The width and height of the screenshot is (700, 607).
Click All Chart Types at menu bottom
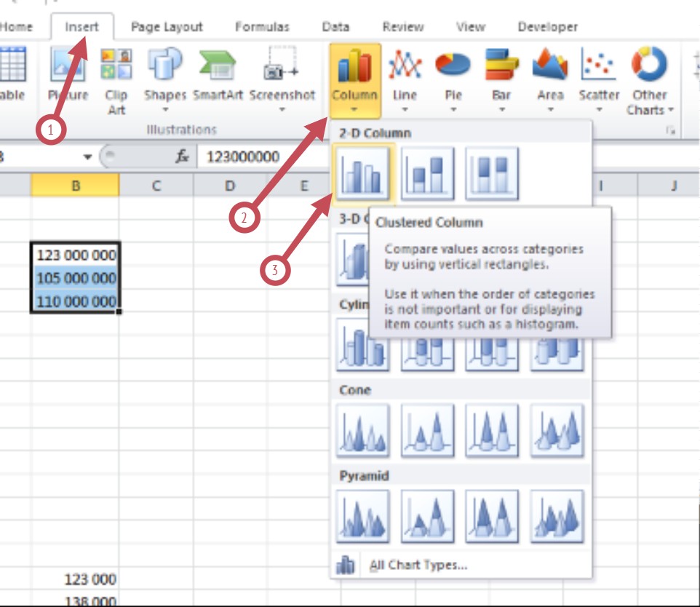pos(418,565)
